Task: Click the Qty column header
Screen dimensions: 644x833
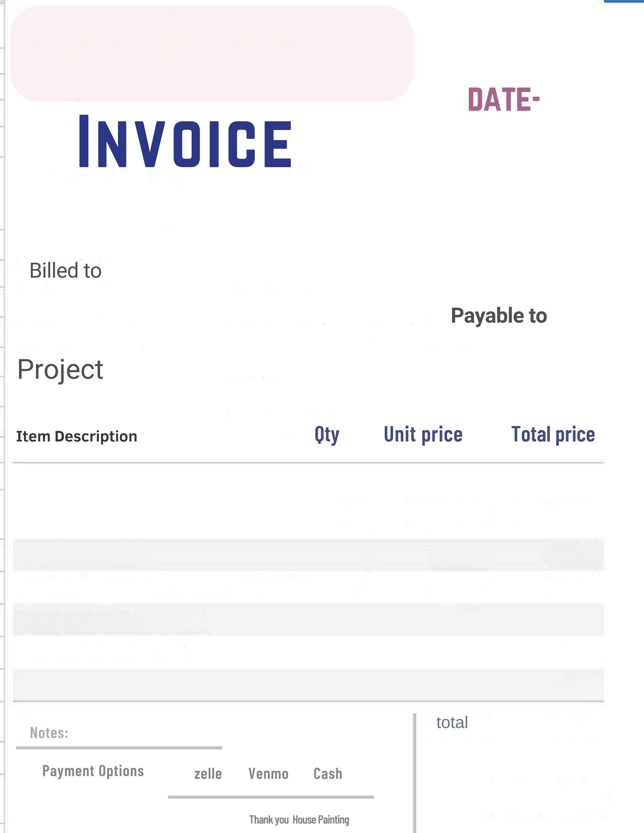Action: [x=326, y=435]
